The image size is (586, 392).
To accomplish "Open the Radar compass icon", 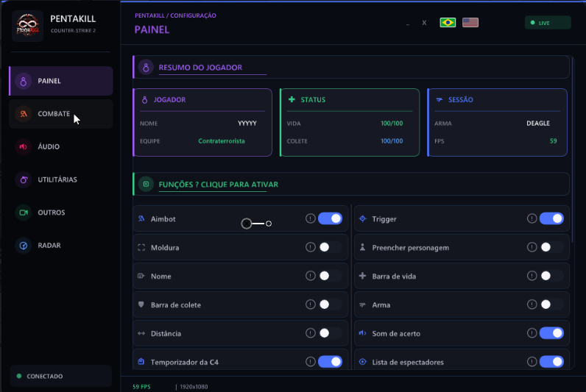I will point(24,246).
